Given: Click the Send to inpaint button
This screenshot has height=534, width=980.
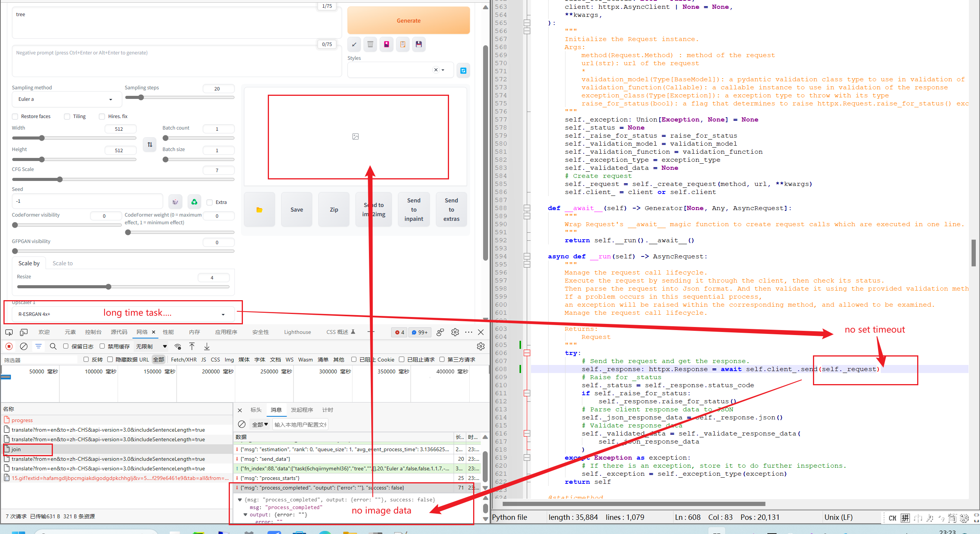Looking at the screenshot, I should pyautogui.click(x=414, y=209).
